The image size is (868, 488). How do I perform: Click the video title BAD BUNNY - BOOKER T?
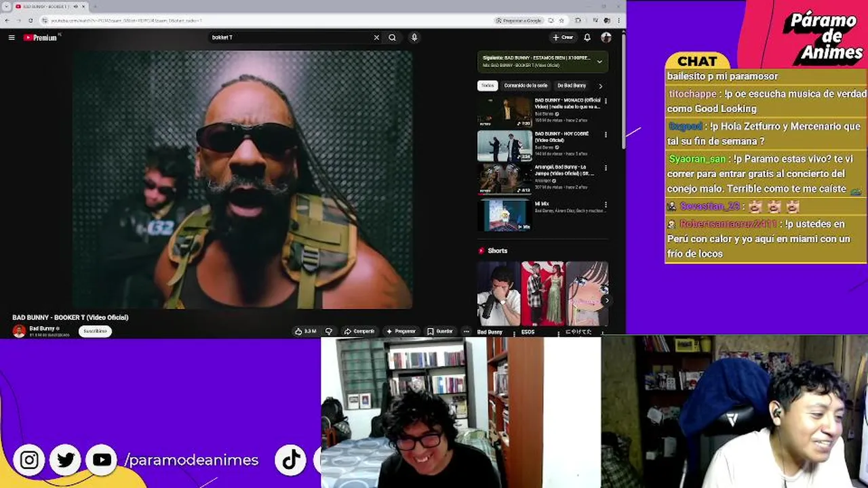tap(71, 317)
